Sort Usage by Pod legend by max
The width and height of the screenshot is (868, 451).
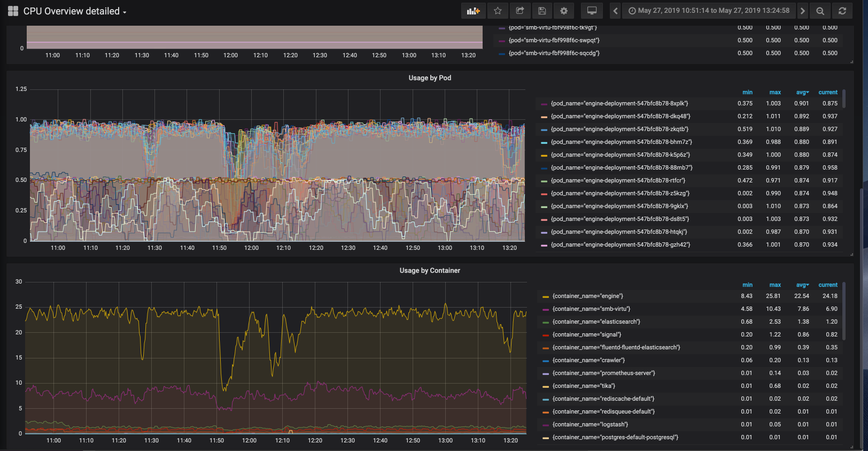pos(774,93)
